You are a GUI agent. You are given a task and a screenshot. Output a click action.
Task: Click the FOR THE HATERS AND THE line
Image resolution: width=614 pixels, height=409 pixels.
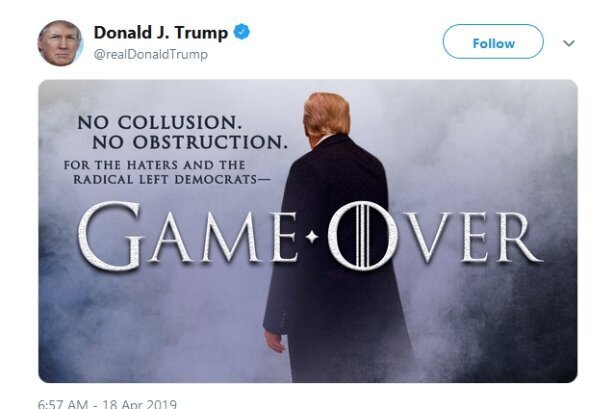154,165
